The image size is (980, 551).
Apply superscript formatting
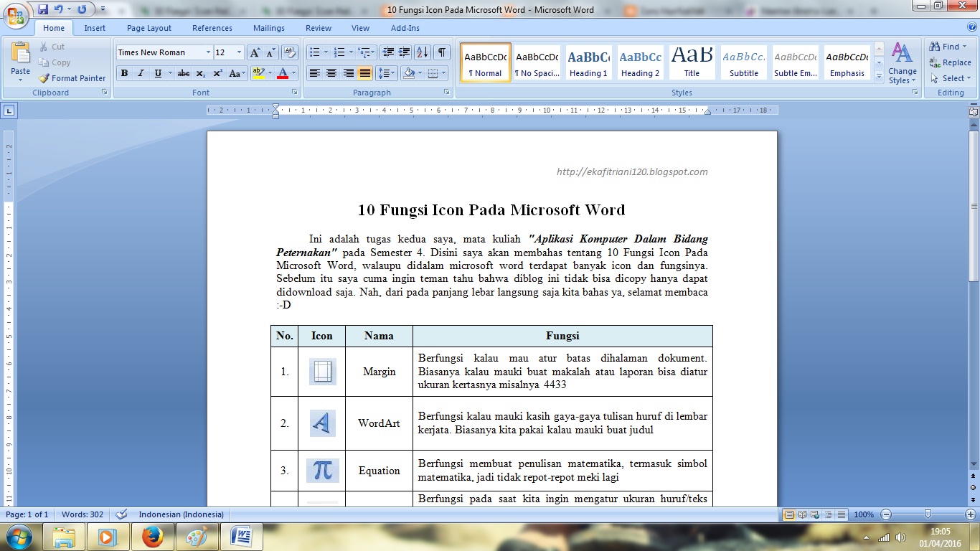(x=217, y=73)
